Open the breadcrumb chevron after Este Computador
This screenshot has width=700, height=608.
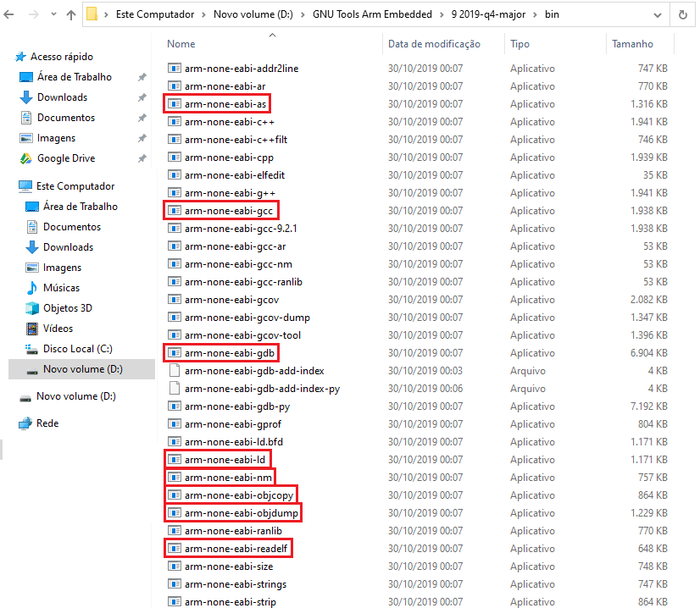[x=202, y=14]
